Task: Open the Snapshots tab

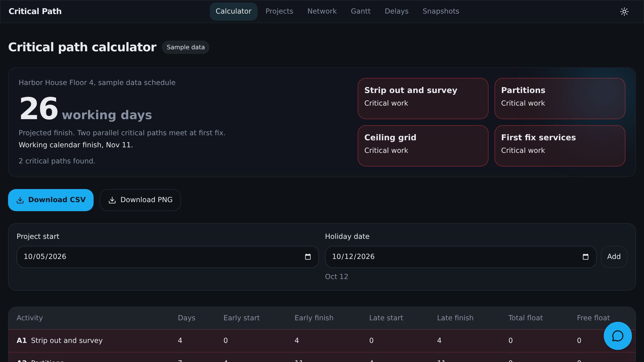Action: click(441, 11)
